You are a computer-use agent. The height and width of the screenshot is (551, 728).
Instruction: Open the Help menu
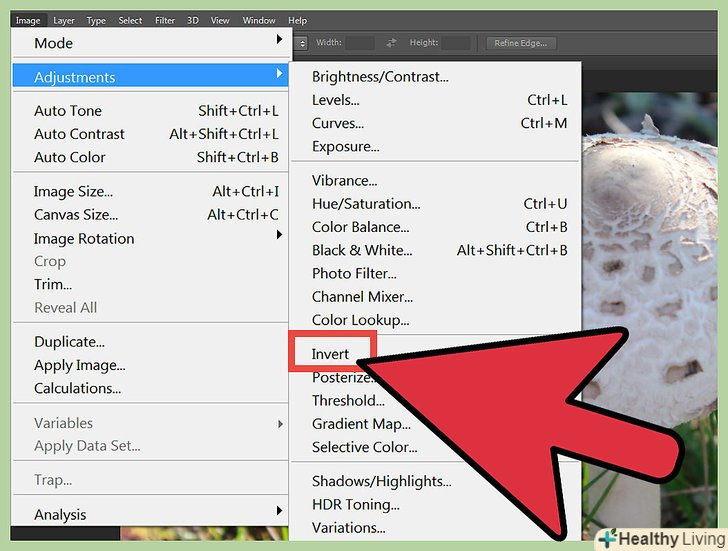pyautogui.click(x=297, y=20)
